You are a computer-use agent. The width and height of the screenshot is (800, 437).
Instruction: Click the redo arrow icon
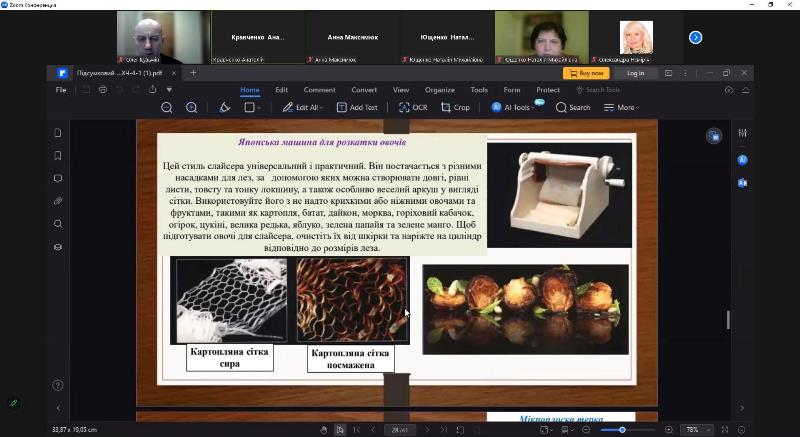tap(136, 90)
